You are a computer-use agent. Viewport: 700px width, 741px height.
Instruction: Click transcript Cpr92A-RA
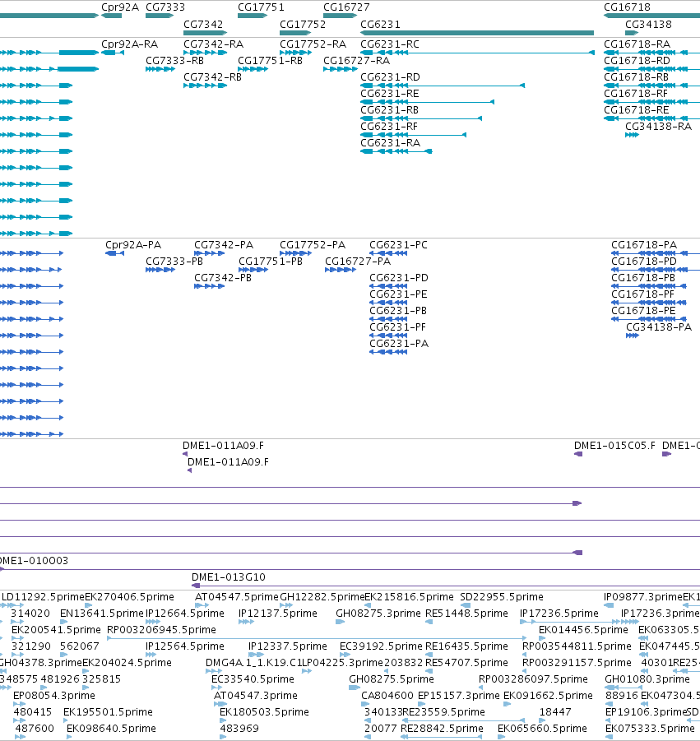pyautogui.click(x=129, y=44)
